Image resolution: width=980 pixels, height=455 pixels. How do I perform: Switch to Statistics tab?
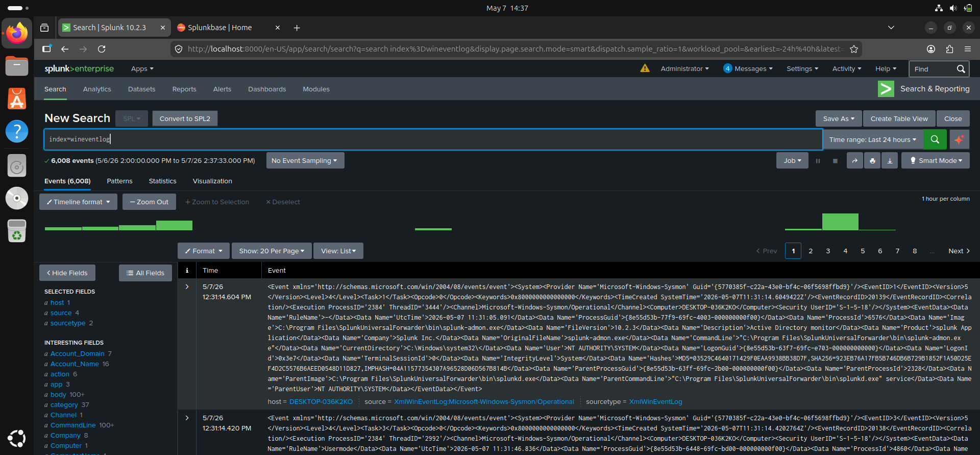(162, 181)
